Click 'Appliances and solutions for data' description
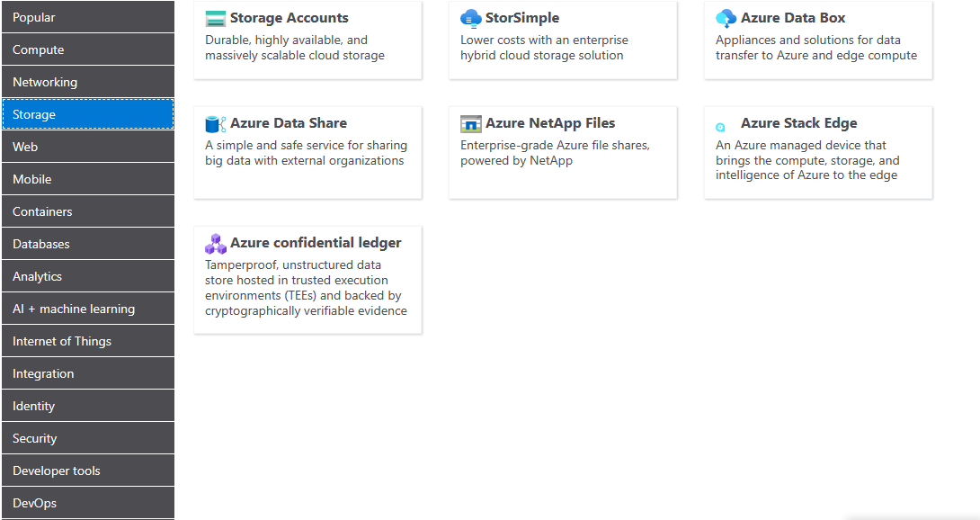980x520 pixels. tap(816, 48)
